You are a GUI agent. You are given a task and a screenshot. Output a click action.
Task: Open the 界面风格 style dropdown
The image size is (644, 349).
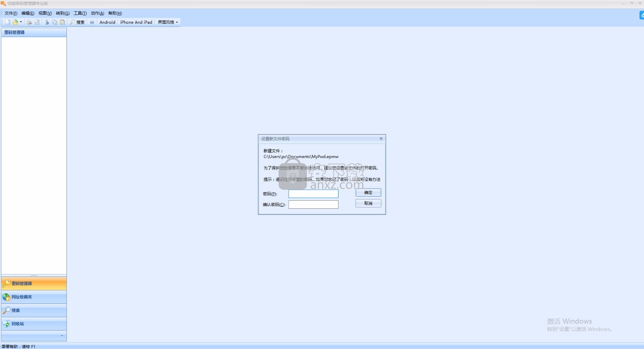168,22
